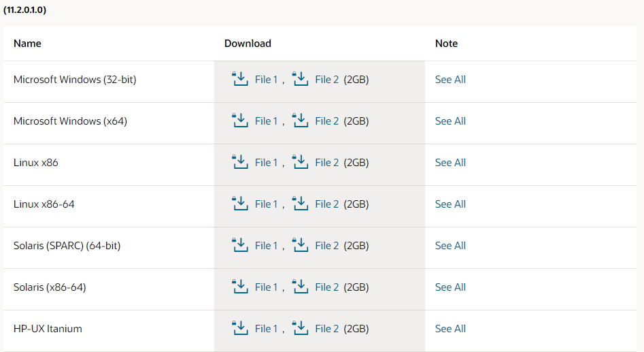Click download icon for Solaris SPARC File 2

coord(300,244)
